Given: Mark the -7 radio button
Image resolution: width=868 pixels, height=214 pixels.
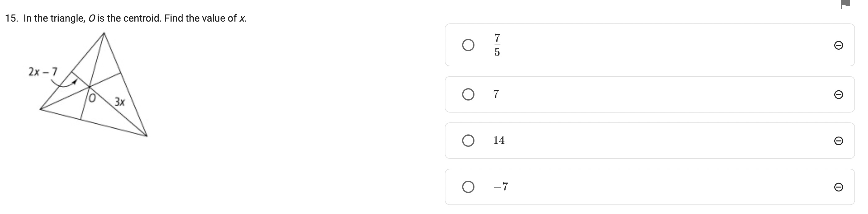Looking at the screenshot, I should tap(468, 187).
